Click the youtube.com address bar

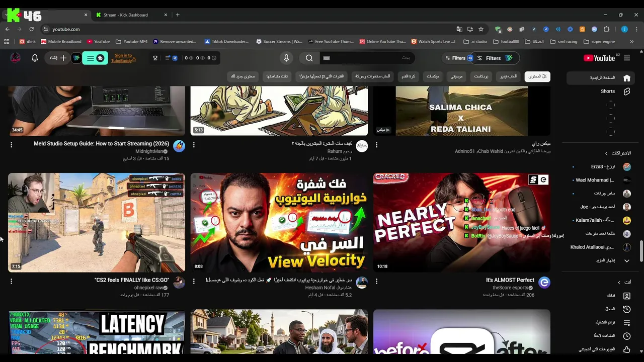pos(252,29)
